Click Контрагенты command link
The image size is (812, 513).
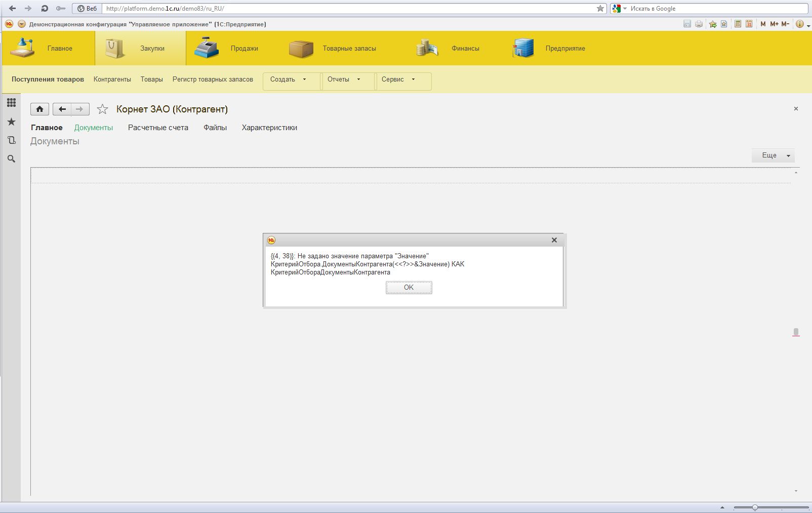(x=112, y=79)
